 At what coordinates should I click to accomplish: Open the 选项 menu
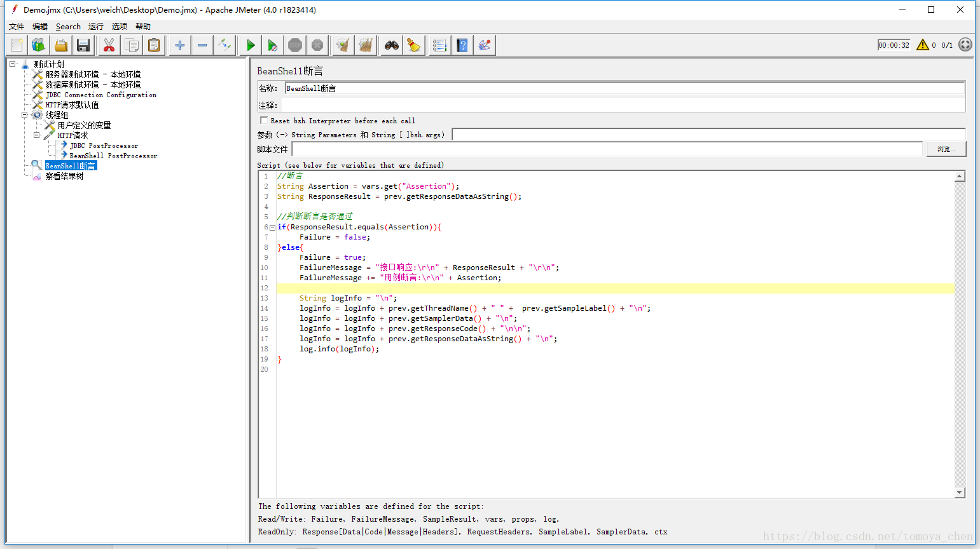120,26
